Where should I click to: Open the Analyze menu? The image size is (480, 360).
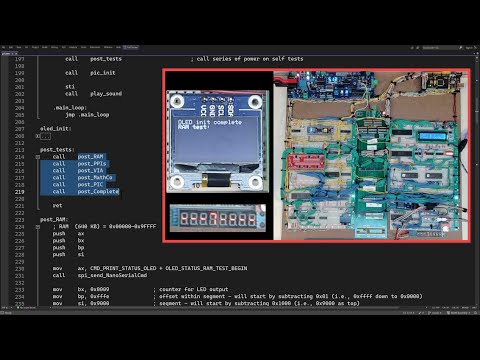click(73, 47)
